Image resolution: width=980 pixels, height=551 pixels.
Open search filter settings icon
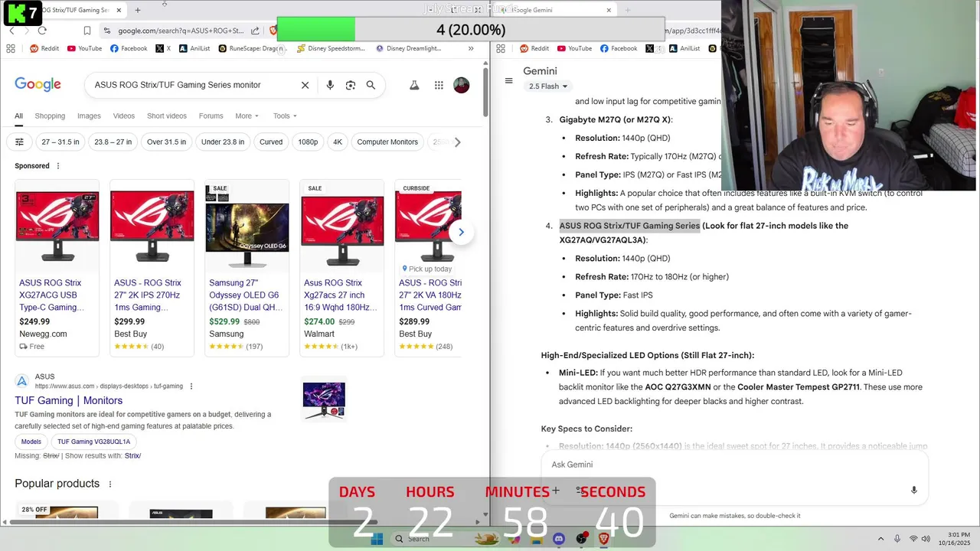point(20,142)
